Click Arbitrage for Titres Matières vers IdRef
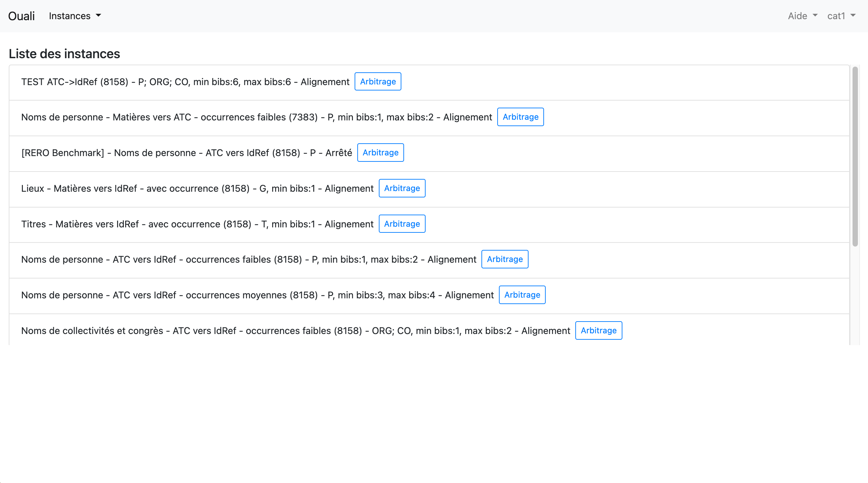Screen dimensions: 868x483 pos(402,224)
